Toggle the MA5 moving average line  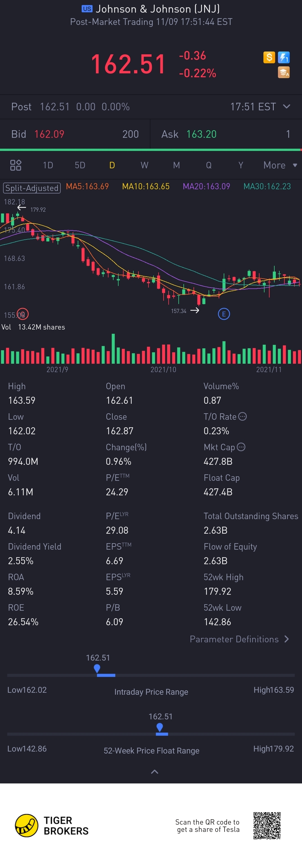click(x=87, y=186)
